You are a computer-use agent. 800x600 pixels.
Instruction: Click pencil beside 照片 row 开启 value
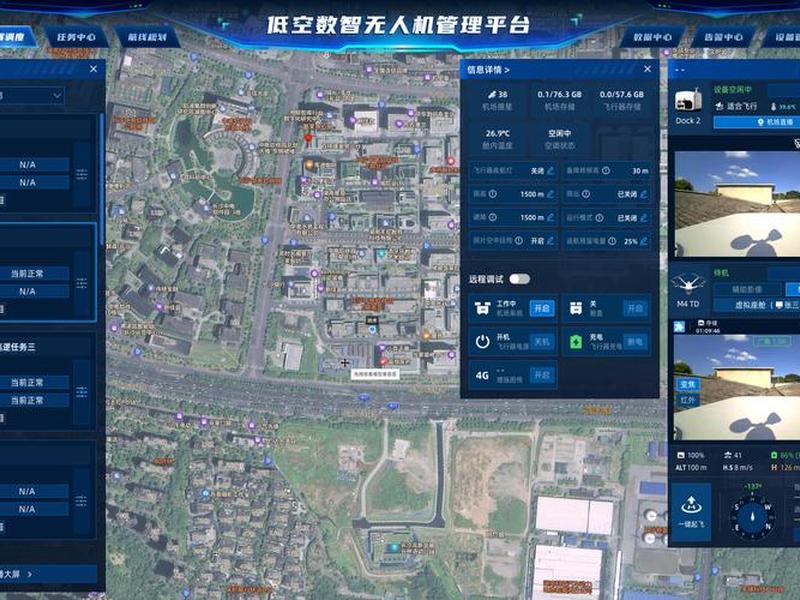pos(551,240)
